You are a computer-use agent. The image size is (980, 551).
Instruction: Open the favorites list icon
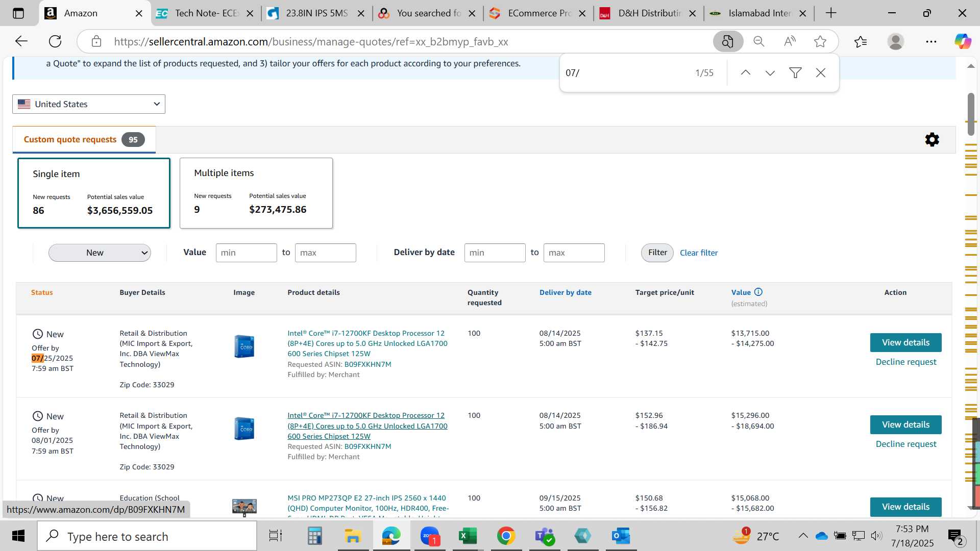[x=861, y=41]
